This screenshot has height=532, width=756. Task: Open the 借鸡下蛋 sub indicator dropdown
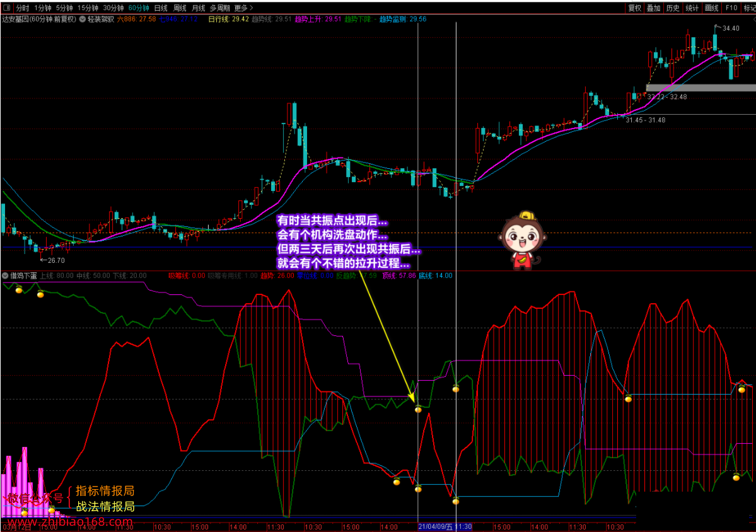[5, 275]
